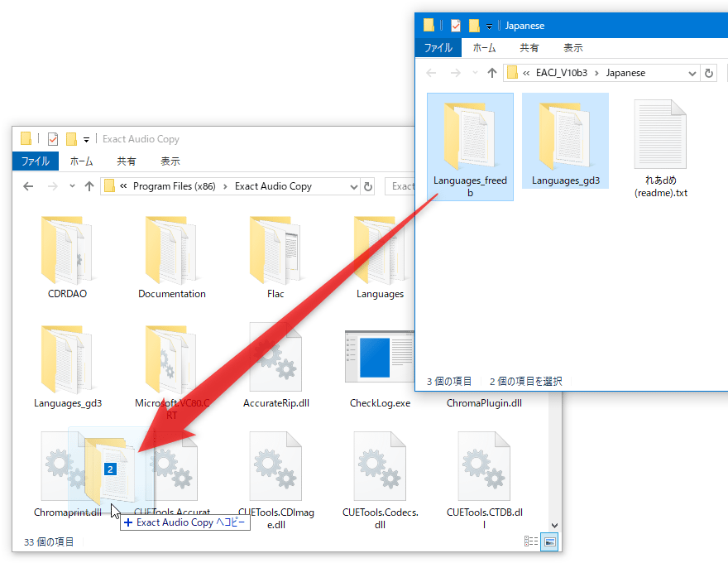
Task: Click Exact Audio Copy breadcrumb segment
Action: pos(273,186)
